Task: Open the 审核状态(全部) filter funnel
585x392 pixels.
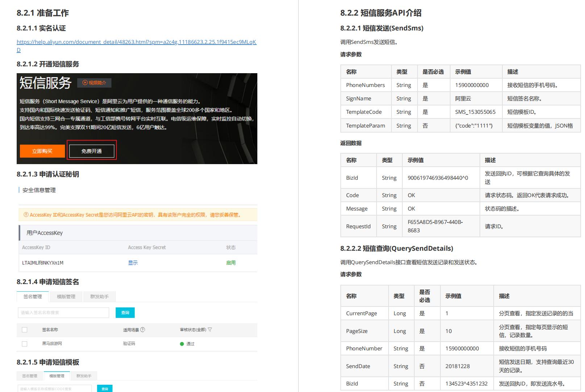Action: (x=210, y=330)
